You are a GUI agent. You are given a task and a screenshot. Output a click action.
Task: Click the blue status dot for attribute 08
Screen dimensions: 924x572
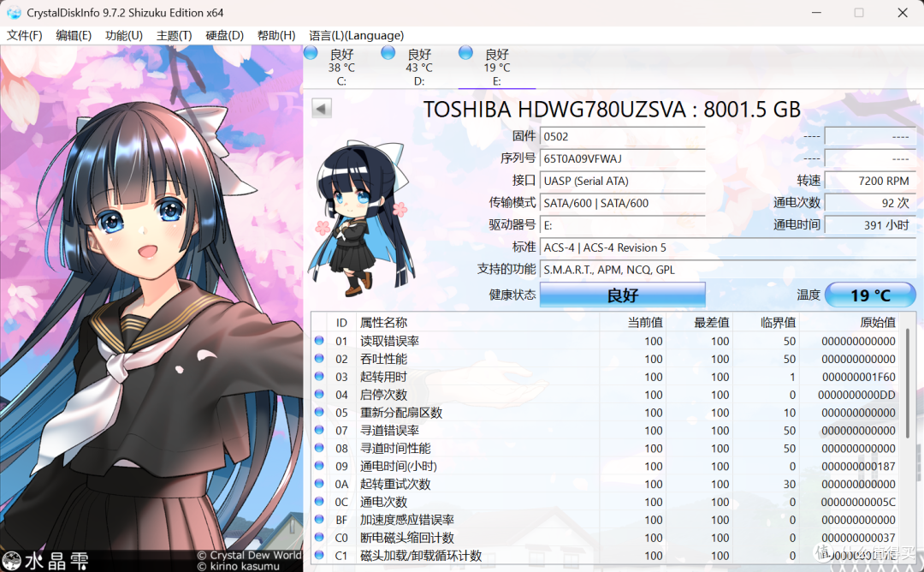point(319,448)
